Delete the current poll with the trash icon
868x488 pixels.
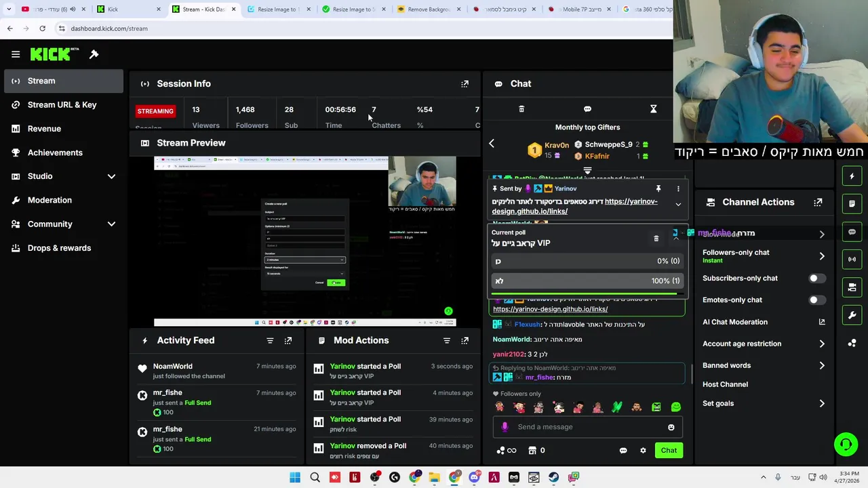coord(656,239)
